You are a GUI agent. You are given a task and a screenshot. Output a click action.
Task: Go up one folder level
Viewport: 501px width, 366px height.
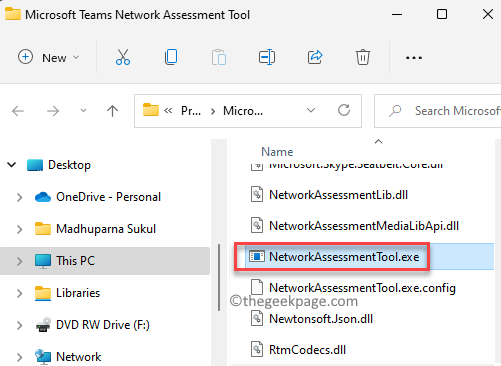point(112,111)
